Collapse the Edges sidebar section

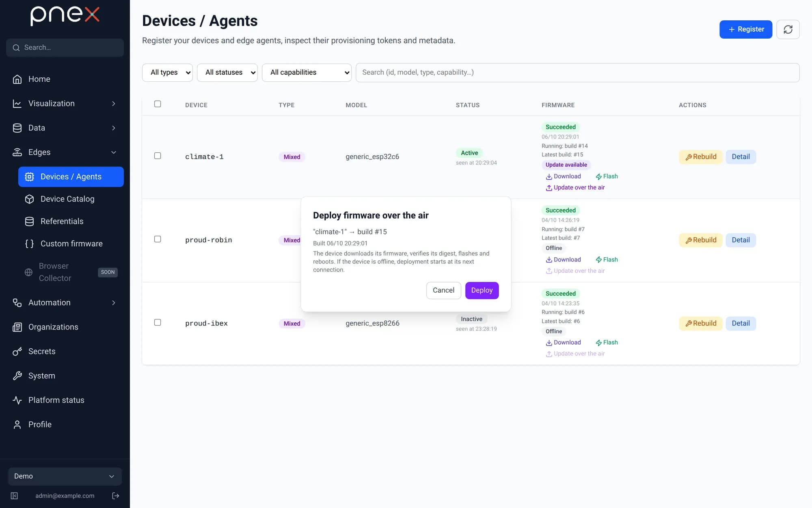(x=65, y=152)
